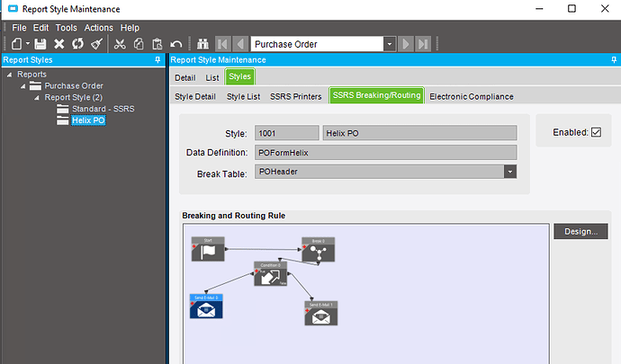This screenshot has width=621, height=364.
Task: Open search with binoculars icon
Action: [202, 44]
